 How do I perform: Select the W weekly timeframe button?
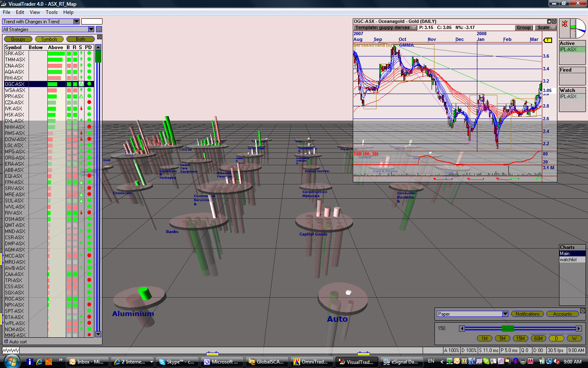tap(575, 338)
